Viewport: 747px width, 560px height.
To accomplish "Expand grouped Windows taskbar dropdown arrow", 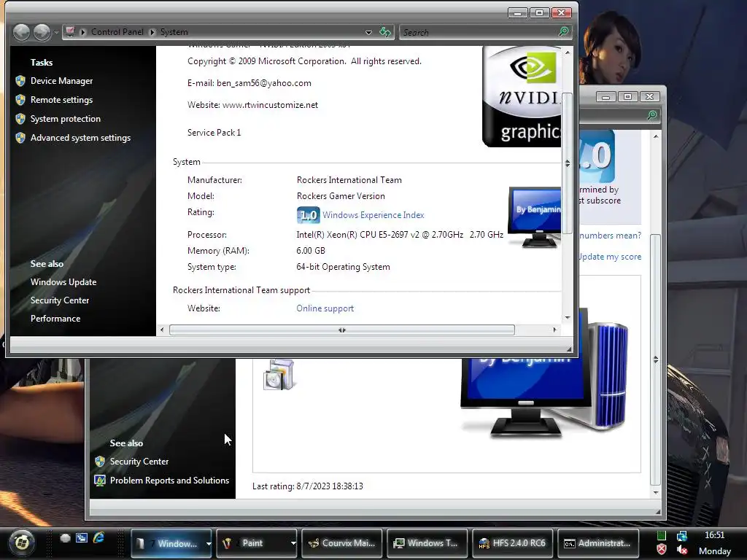I will 208,543.
